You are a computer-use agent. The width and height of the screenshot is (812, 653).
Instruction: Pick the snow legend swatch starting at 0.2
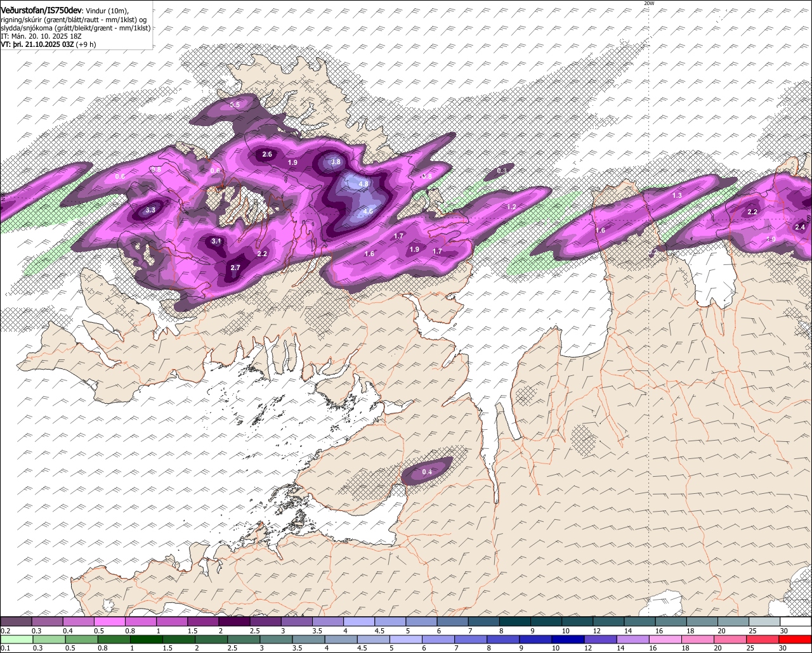[x=16, y=621]
